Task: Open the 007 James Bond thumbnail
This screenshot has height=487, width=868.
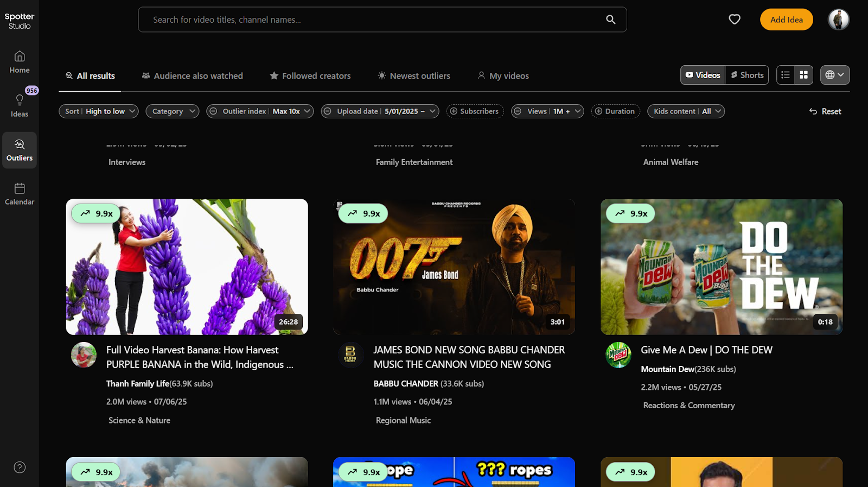Action: pyautogui.click(x=454, y=267)
